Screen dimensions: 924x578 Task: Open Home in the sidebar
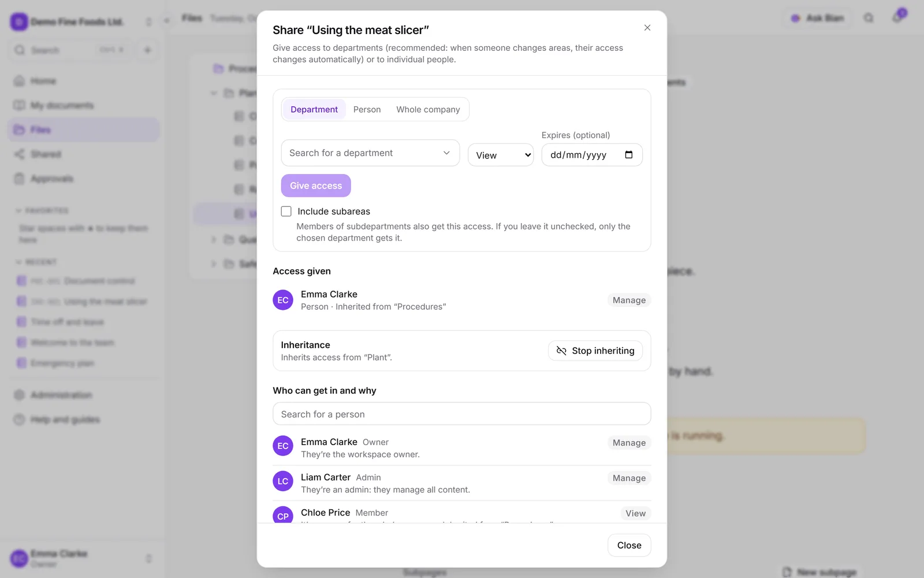pyautogui.click(x=84, y=81)
